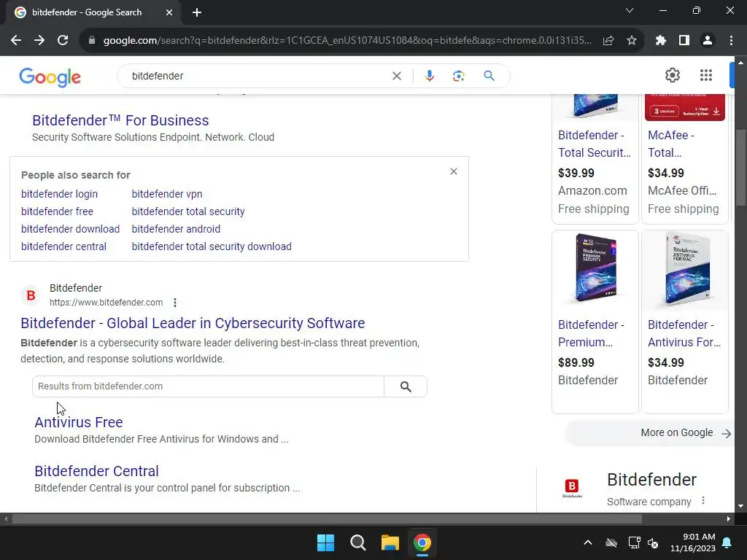
Task: Open bitdefender free suggestion
Action: (x=57, y=211)
